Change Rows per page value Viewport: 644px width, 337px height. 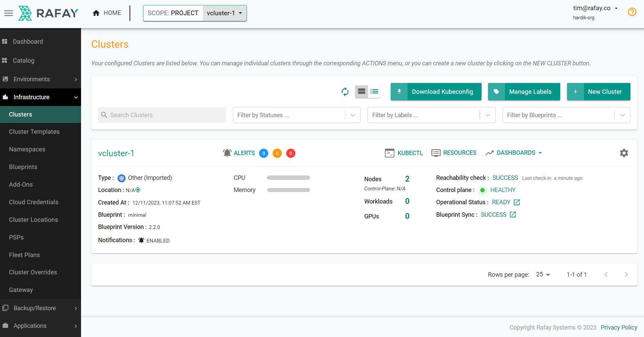(x=543, y=274)
